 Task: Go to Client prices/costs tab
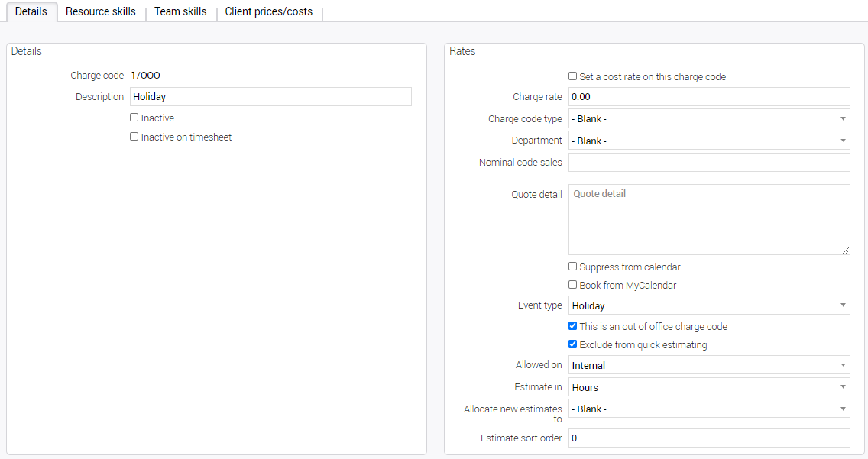(x=268, y=11)
